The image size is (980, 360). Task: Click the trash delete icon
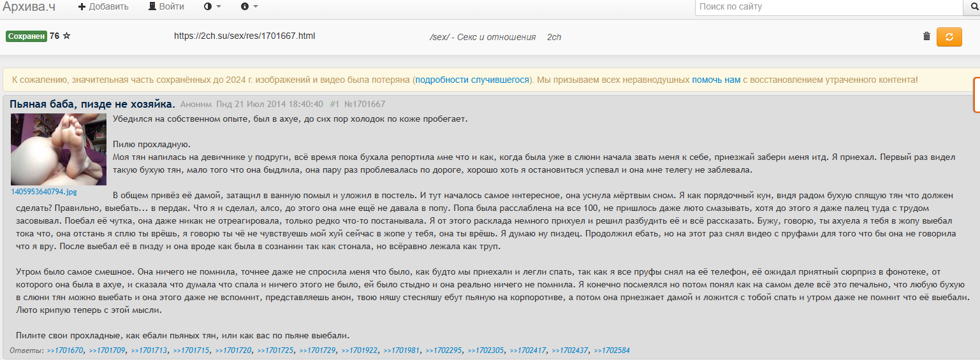click(926, 36)
